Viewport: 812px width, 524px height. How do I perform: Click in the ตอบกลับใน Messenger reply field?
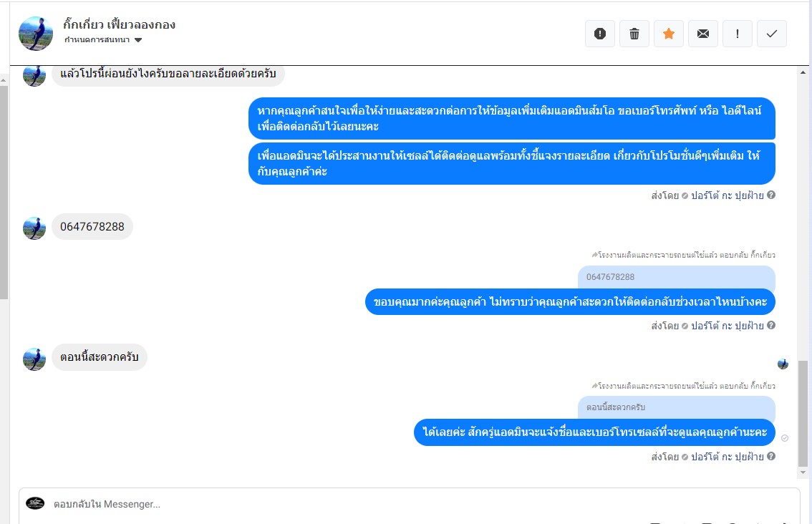click(x=409, y=505)
